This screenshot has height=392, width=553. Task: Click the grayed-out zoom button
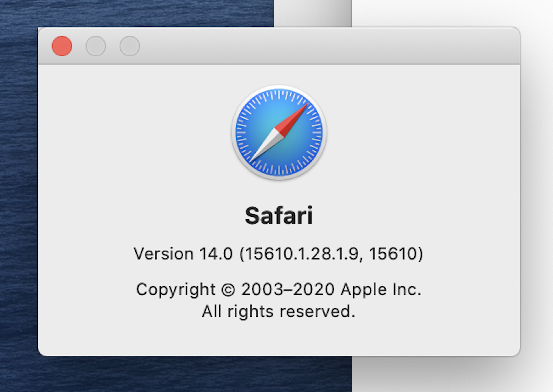pos(129,46)
